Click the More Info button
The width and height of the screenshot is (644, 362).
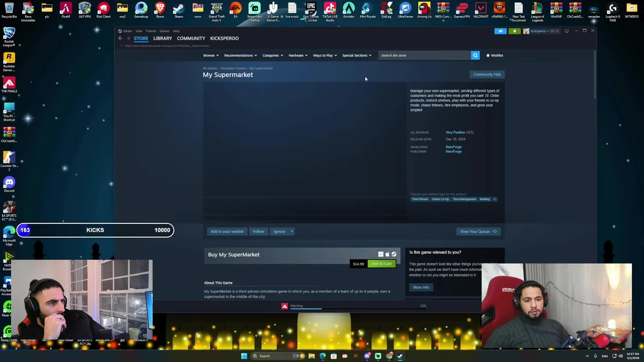pos(421,287)
